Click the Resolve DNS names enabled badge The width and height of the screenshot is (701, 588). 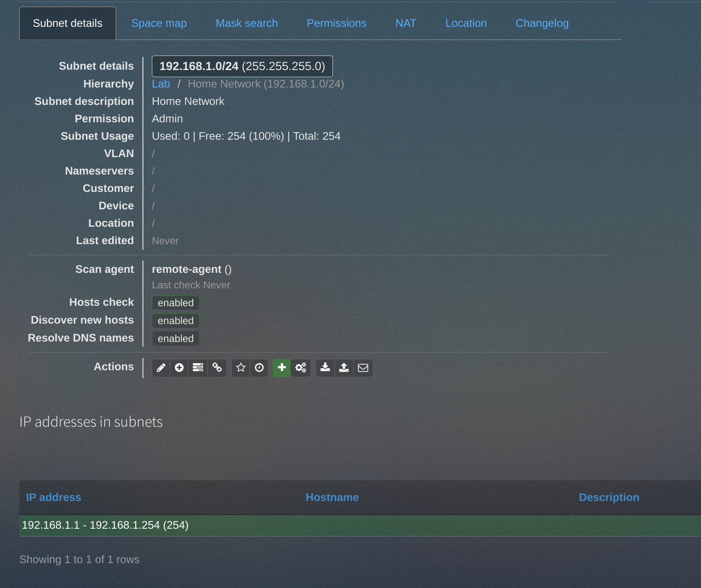point(176,339)
